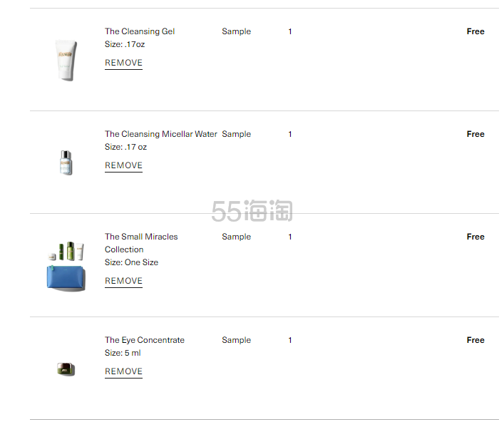The height and width of the screenshot is (422, 504).
Task: Open The Cleansing Gel tube thumbnail
Action: pyautogui.click(x=66, y=60)
